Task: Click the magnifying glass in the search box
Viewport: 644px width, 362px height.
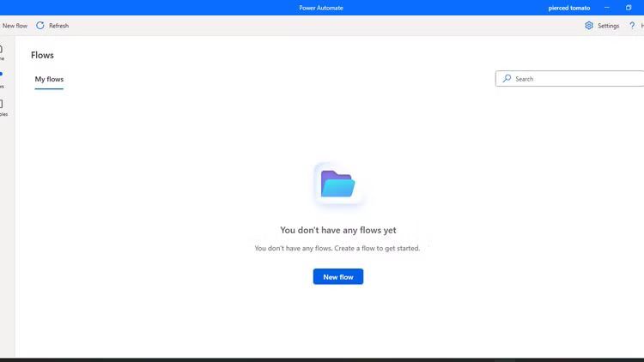Action: (x=507, y=79)
